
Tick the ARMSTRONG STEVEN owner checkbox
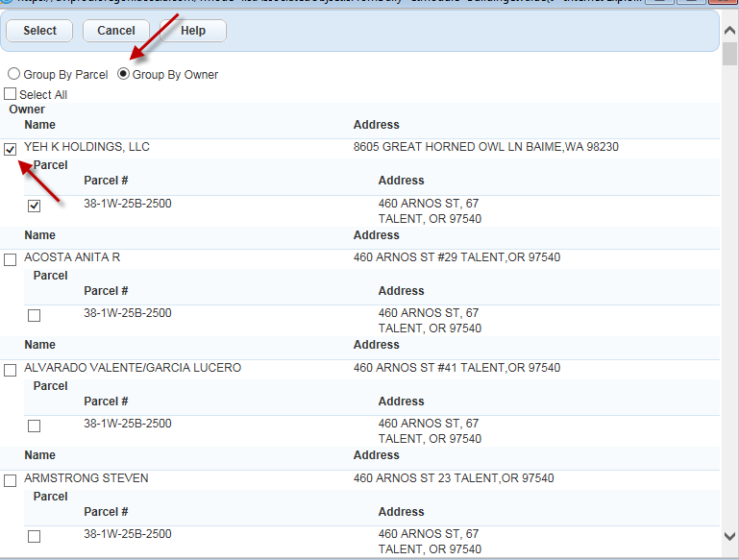pos(11,480)
